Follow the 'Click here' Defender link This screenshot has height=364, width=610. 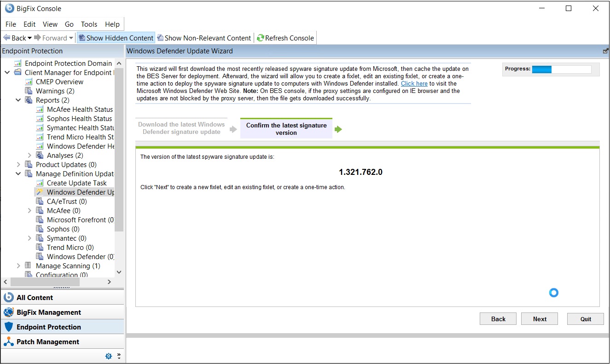coord(414,84)
